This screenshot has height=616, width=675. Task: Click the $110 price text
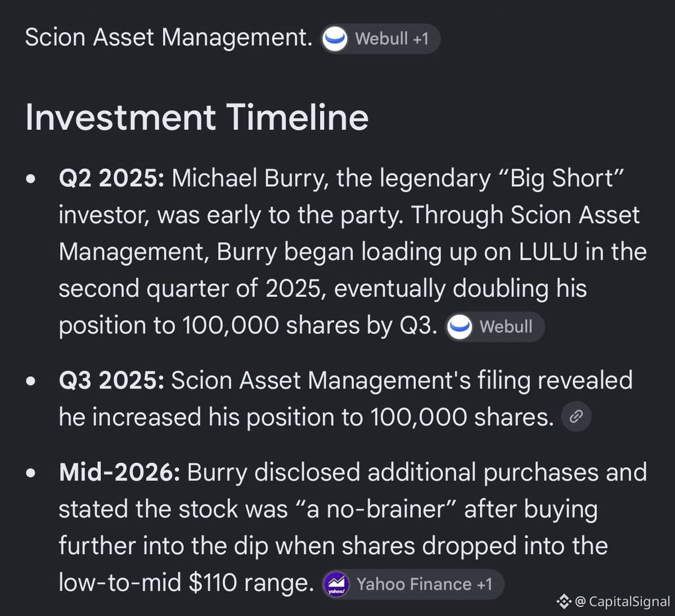pos(213,583)
